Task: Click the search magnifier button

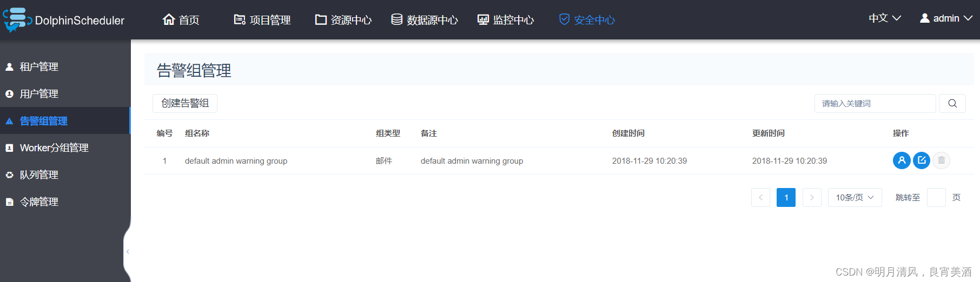Action: [x=952, y=103]
